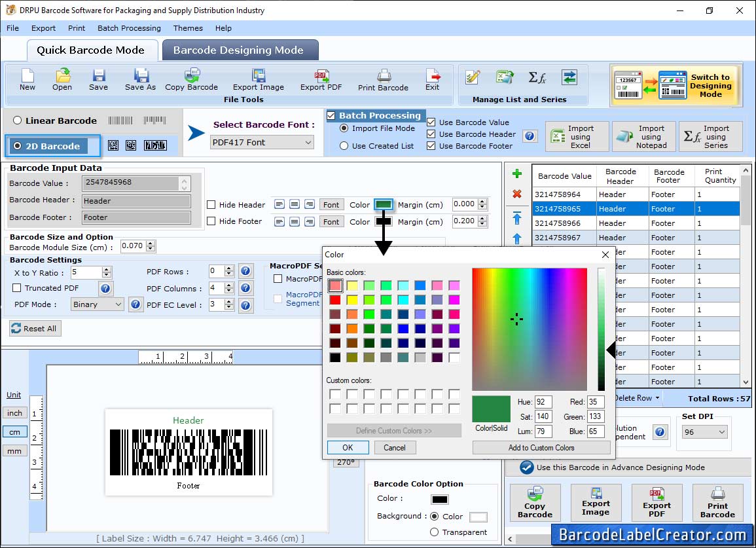Open the Batch Processing menu

coord(129,28)
